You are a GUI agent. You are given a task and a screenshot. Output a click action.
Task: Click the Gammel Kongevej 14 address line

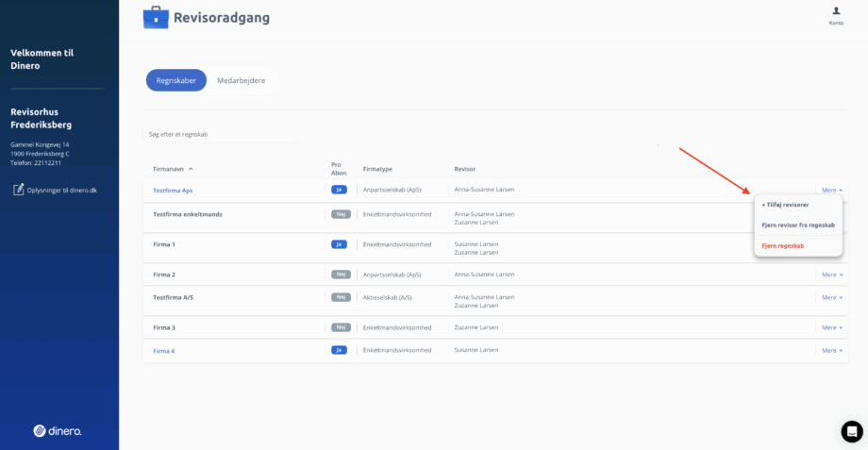40,144
